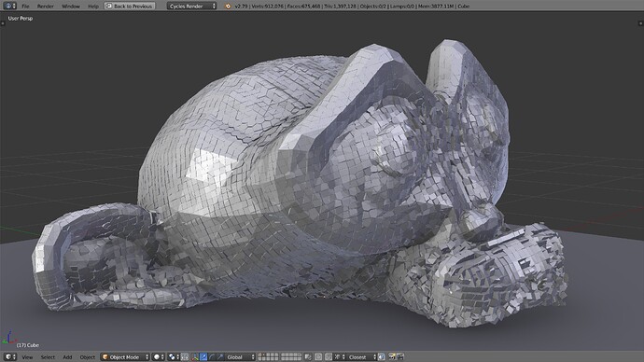Click the Blender logo icon beside version text
644x362 pixels.
pyautogui.click(x=228, y=7)
